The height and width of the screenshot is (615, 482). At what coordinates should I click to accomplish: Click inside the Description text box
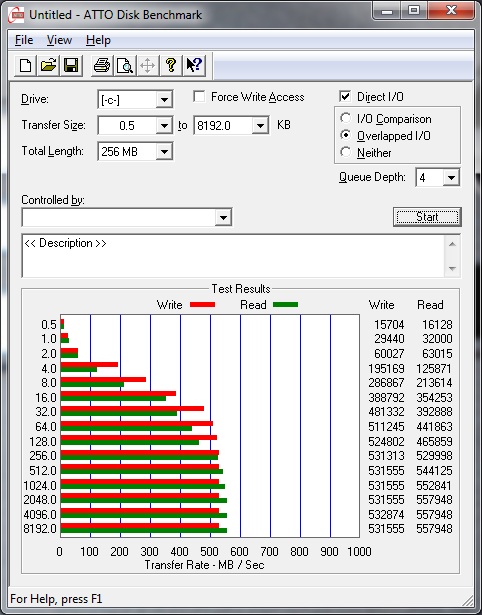pyautogui.click(x=233, y=256)
